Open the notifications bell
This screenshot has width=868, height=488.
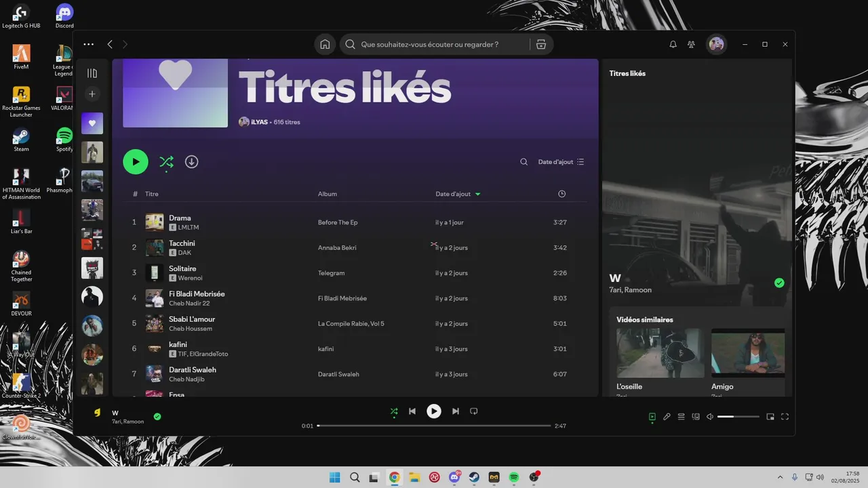point(673,44)
